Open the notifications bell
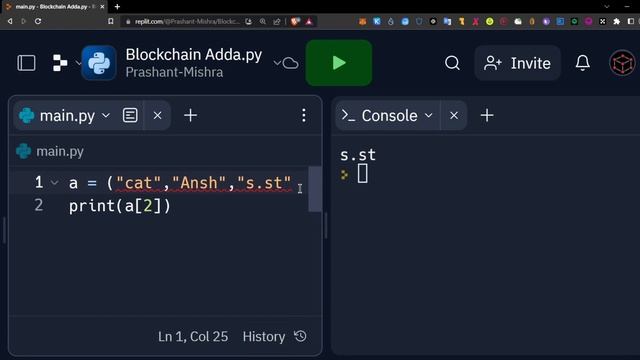 point(582,63)
